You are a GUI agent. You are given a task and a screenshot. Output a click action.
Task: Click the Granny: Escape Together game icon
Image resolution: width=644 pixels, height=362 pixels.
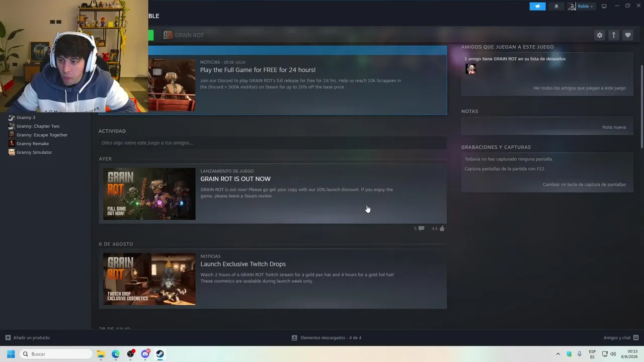12,135
